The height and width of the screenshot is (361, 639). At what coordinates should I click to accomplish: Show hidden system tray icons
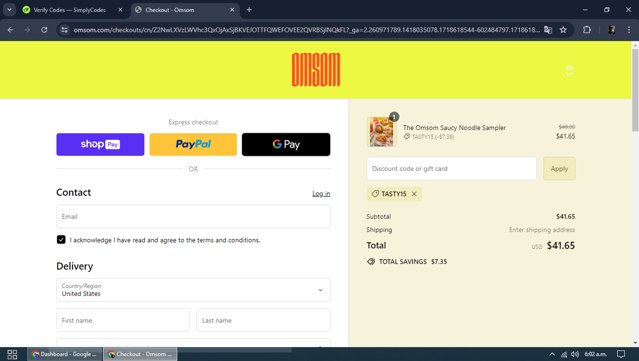(x=552, y=354)
